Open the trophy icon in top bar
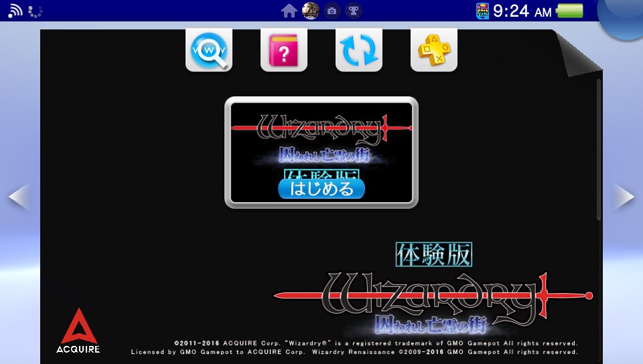The height and width of the screenshot is (364, 643). pyautogui.click(x=354, y=11)
